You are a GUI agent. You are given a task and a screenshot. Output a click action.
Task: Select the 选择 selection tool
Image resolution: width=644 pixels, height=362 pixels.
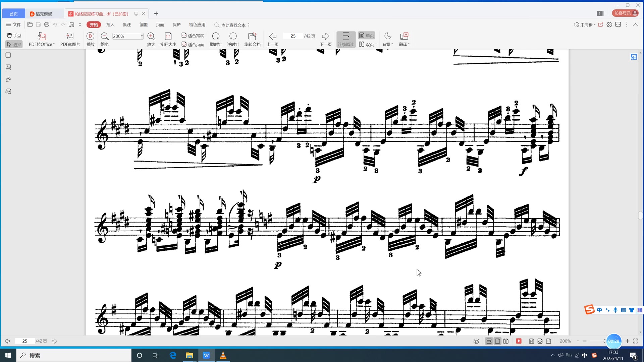14,44
